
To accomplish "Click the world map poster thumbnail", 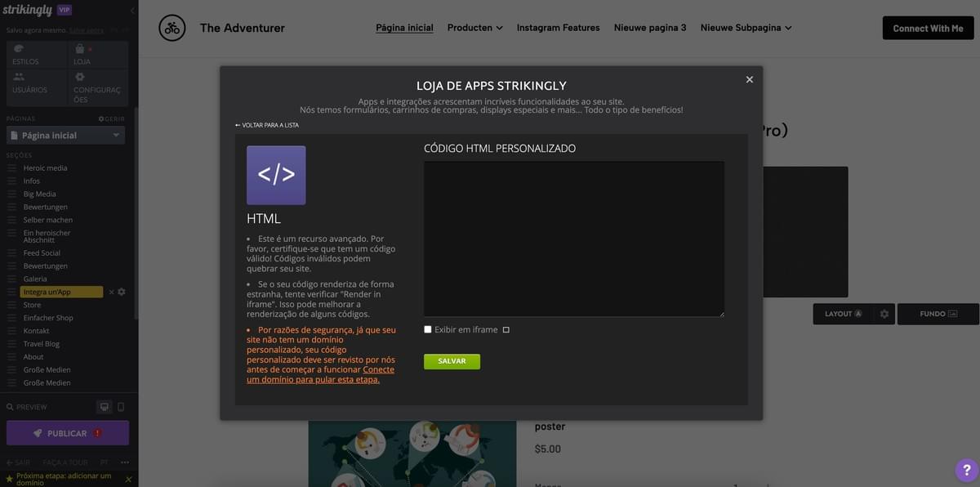I will click(412, 454).
